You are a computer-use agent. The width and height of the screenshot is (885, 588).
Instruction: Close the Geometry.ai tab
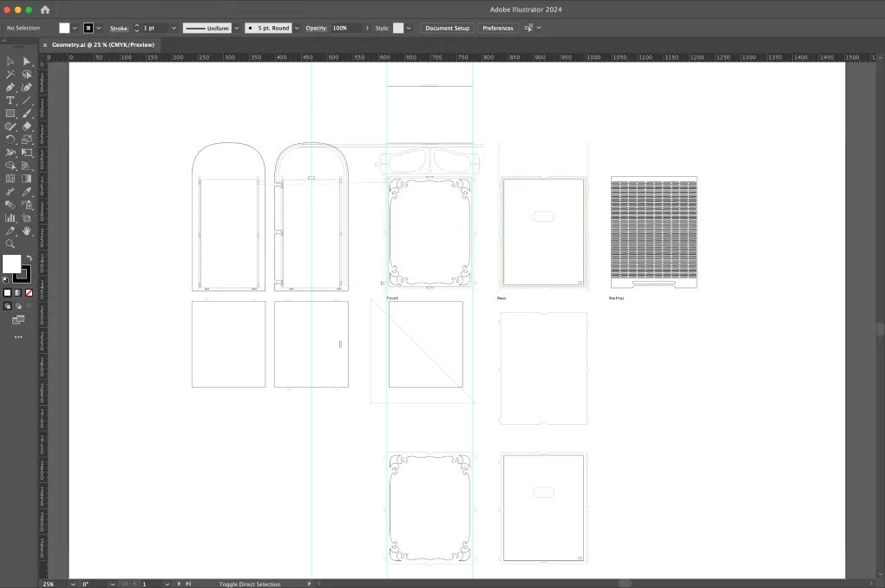[x=45, y=44]
